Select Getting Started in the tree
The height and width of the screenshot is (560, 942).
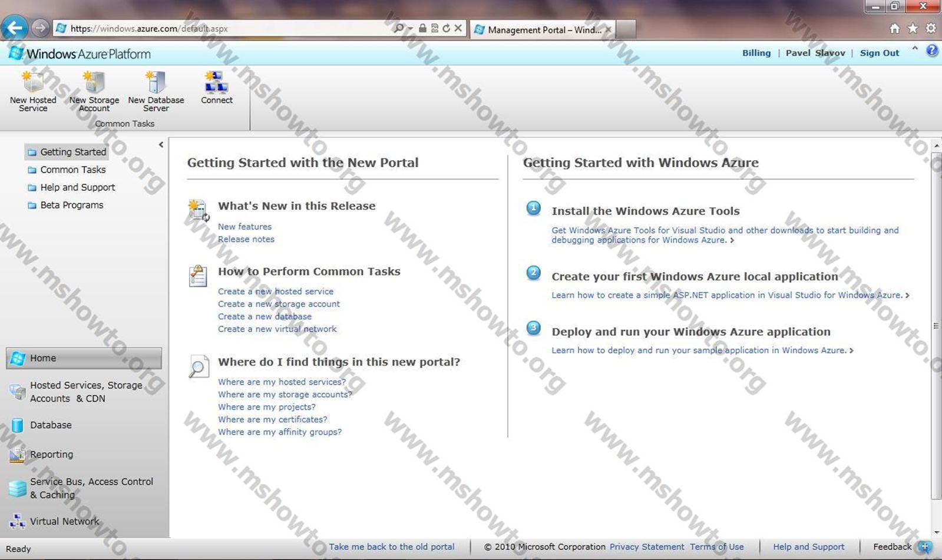pos(67,152)
